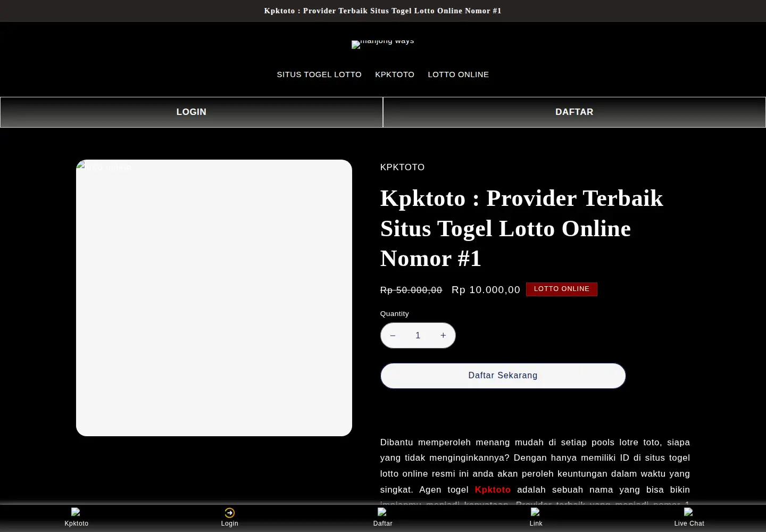This screenshot has width=766, height=532.
Task: Click the KPKTOTO vendor label above title
Action: coord(402,167)
